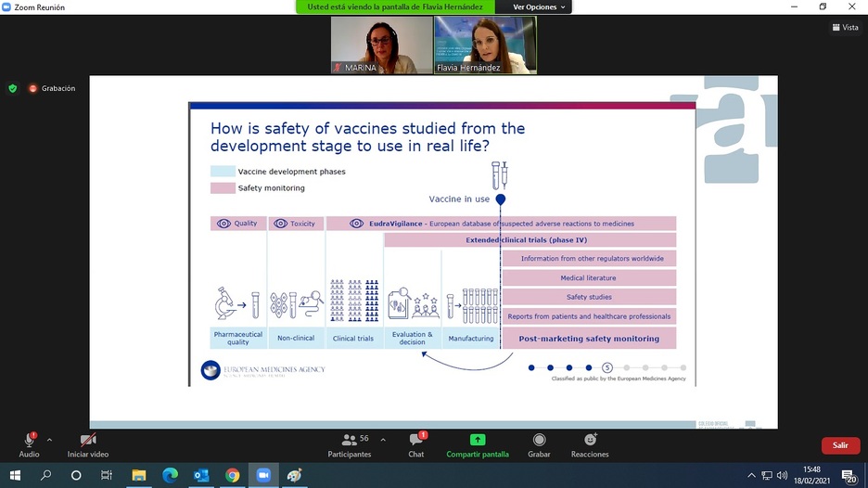Select Flavia Hernández's video thumbnail
Viewport: 868px width, 488px height.
(x=485, y=45)
